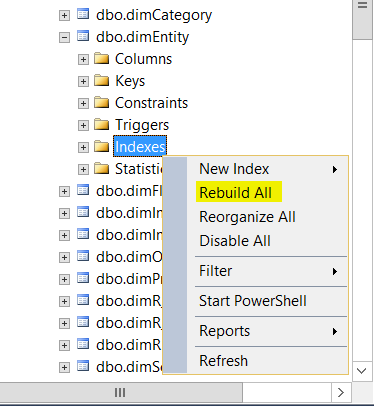Screen dimensions: 374x406
Task: Click the Statistics folder icon
Action: (102, 168)
